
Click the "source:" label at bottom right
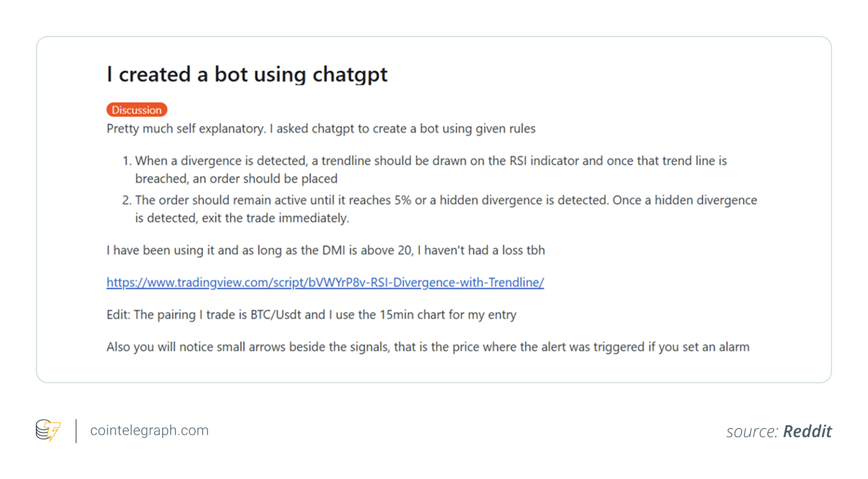(752, 432)
